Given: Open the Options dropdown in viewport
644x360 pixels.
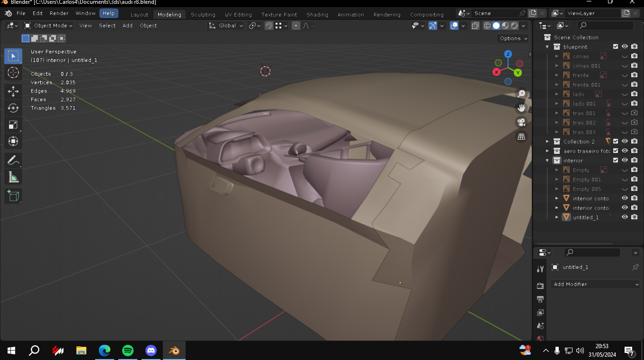Looking at the screenshot, I should click(513, 38).
